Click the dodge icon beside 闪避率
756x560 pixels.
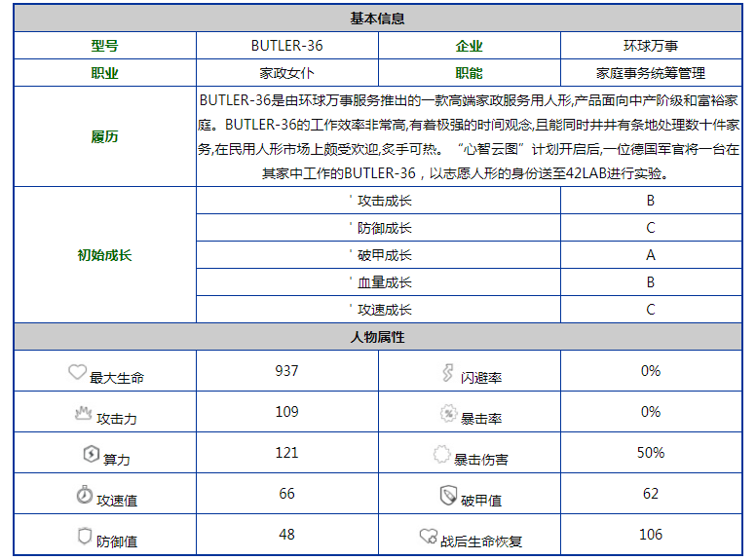pos(447,373)
